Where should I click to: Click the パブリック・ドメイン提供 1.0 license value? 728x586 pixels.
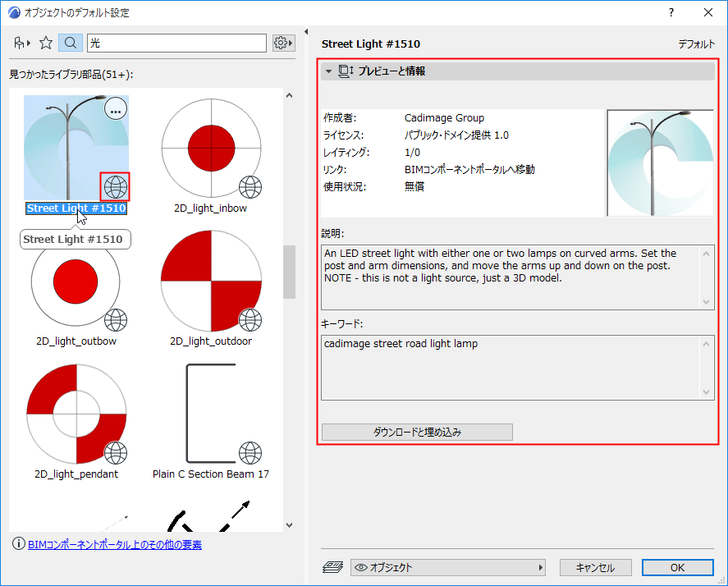456,135
